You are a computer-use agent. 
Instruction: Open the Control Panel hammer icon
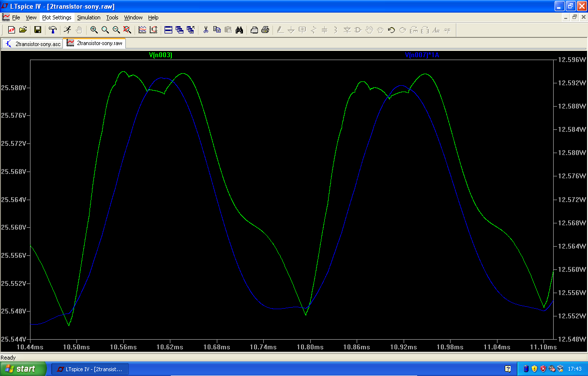point(53,30)
